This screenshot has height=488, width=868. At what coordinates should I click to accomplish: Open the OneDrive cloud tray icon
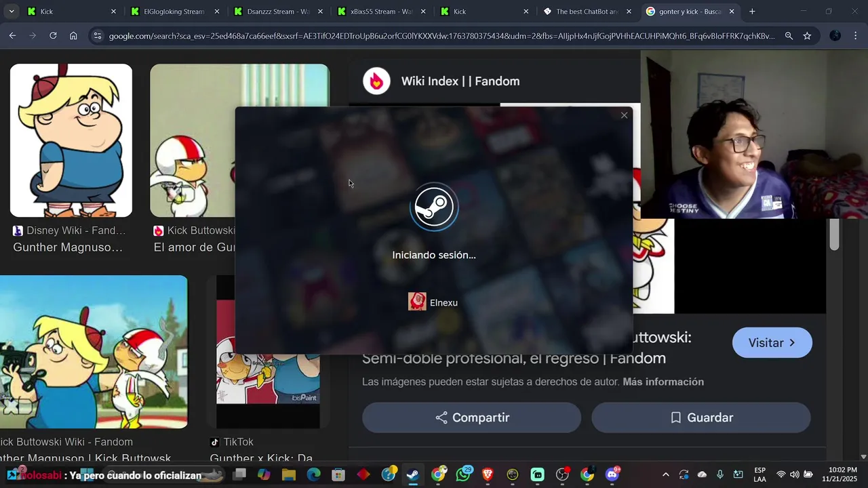point(702,474)
